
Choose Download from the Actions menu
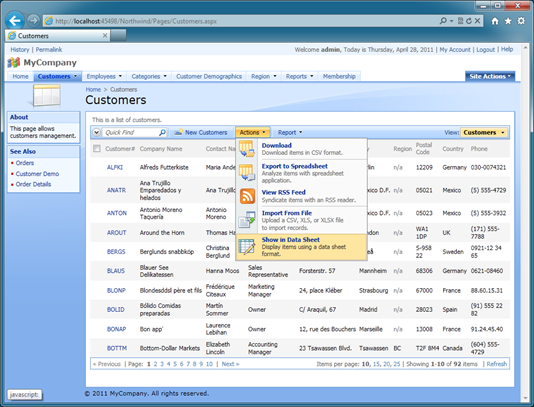[x=302, y=149]
